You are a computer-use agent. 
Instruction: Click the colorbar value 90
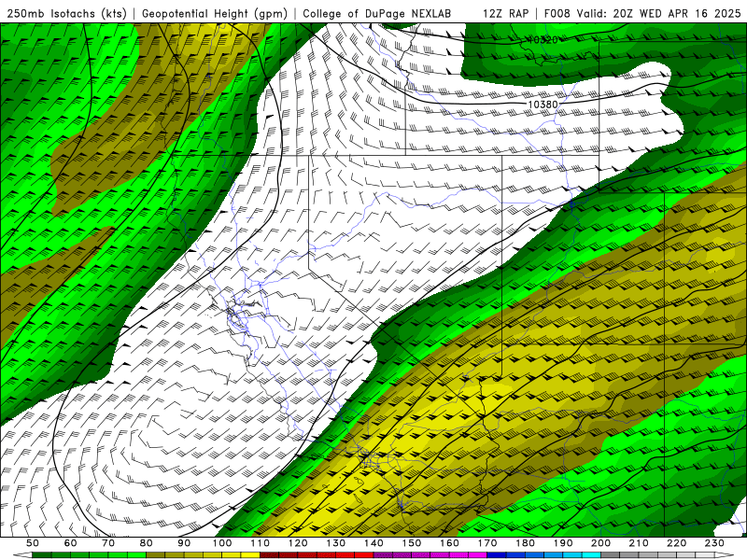pos(184,543)
